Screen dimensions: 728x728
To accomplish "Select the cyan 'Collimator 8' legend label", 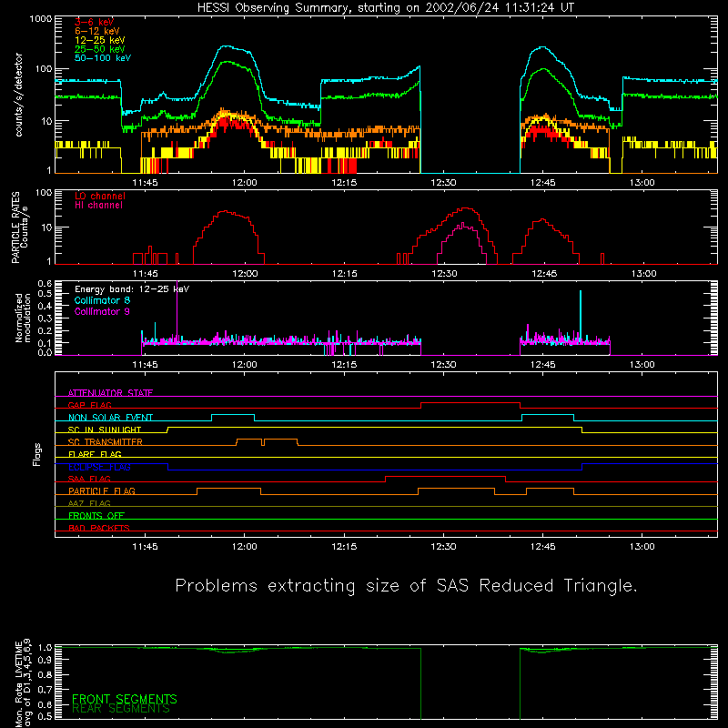I will pyautogui.click(x=102, y=300).
